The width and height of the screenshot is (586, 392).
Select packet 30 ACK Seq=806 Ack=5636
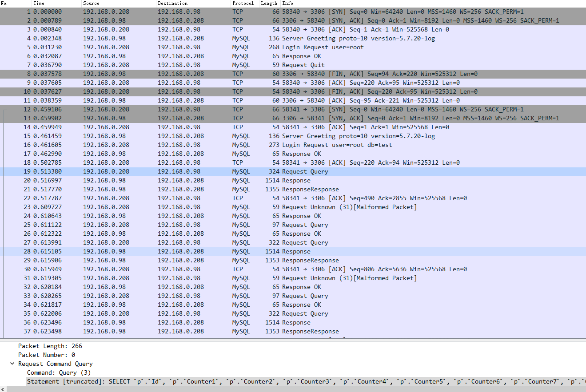tap(293, 269)
